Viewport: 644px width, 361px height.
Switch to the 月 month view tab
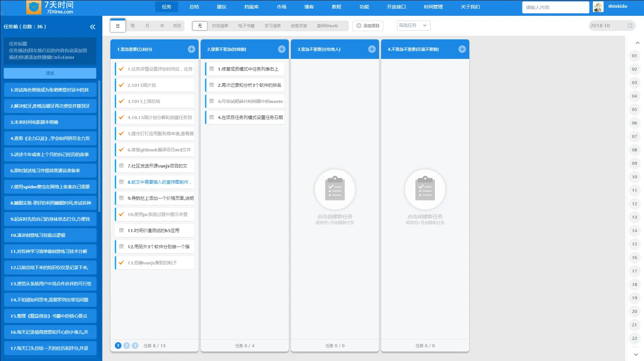coord(147,26)
